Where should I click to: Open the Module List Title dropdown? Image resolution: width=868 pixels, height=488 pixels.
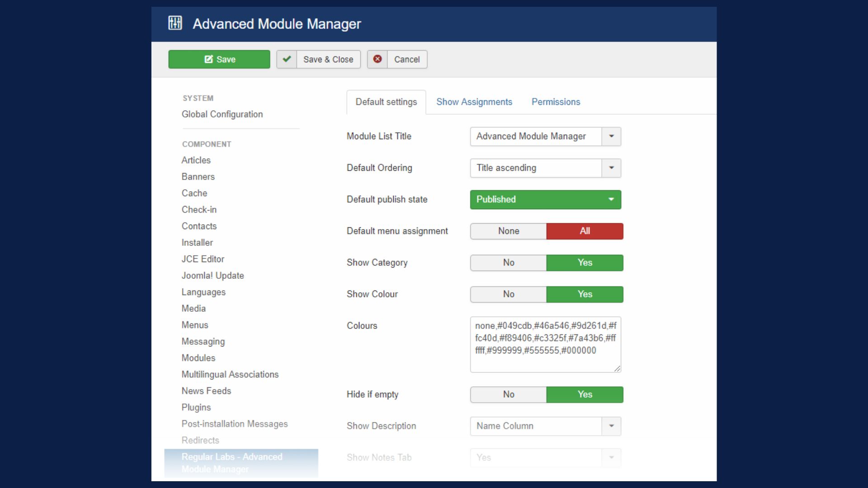(x=546, y=136)
